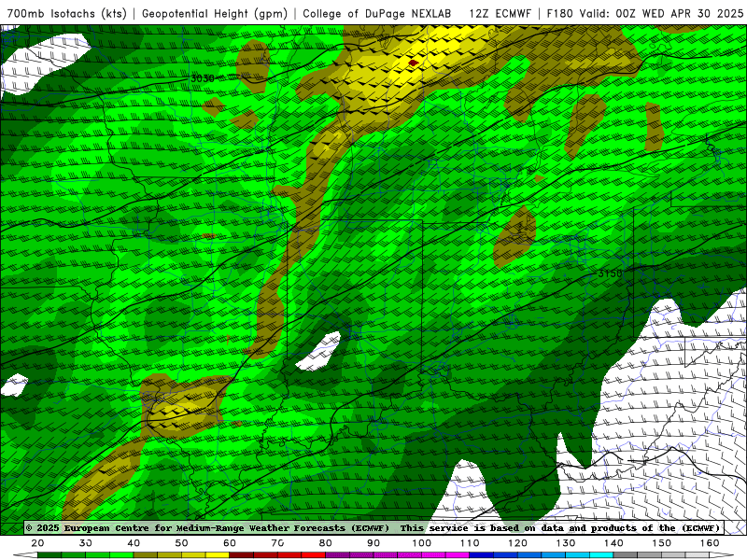
Task: Click the "Geopotential Height (gpm)" title text
Action: [x=215, y=13]
